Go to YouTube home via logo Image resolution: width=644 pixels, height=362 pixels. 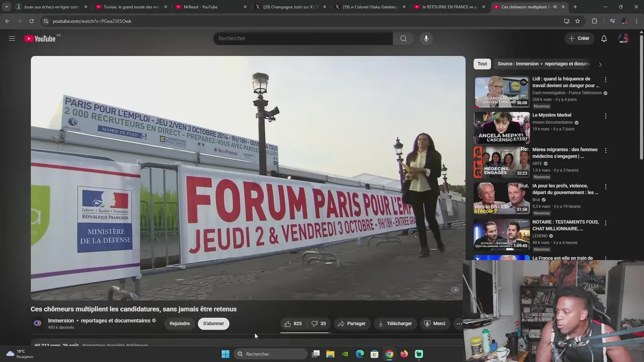(40, 39)
